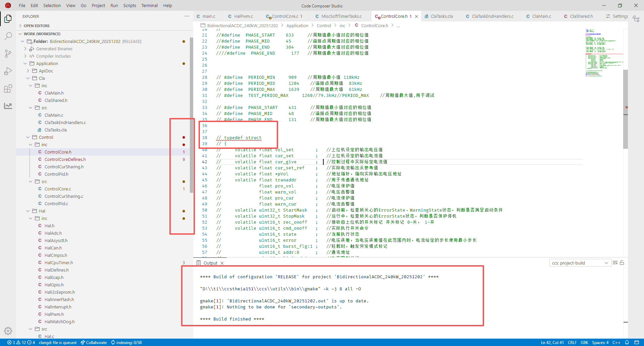
Task: Open the Explorer view in the activity bar
Action: coord(8,19)
